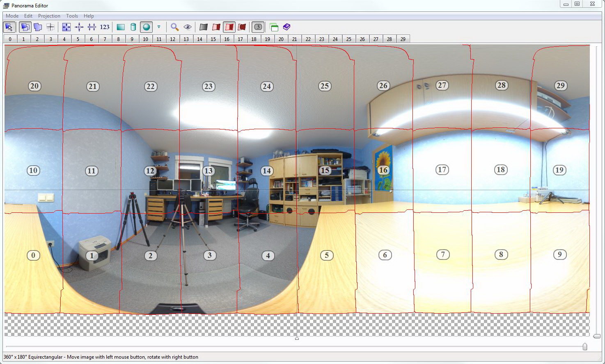
Task: Click the magnifying glass zoom icon
Action: click(174, 27)
